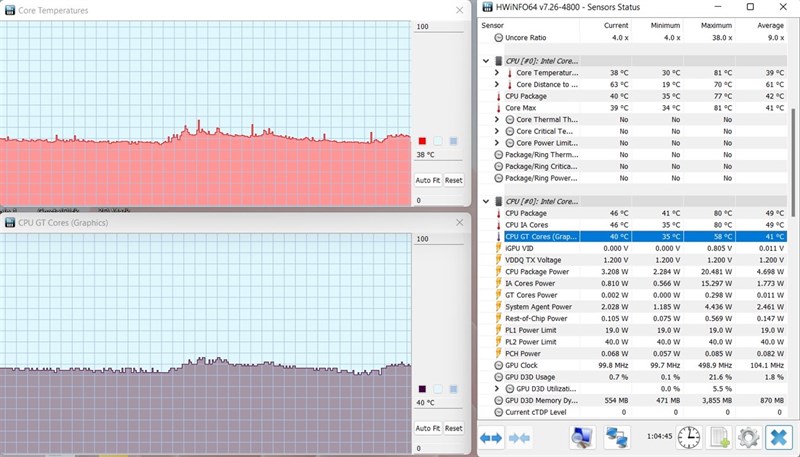Screen dimensions: 800x457
Task: Click the 1:04:45 elapsed time display
Action: pos(659,437)
